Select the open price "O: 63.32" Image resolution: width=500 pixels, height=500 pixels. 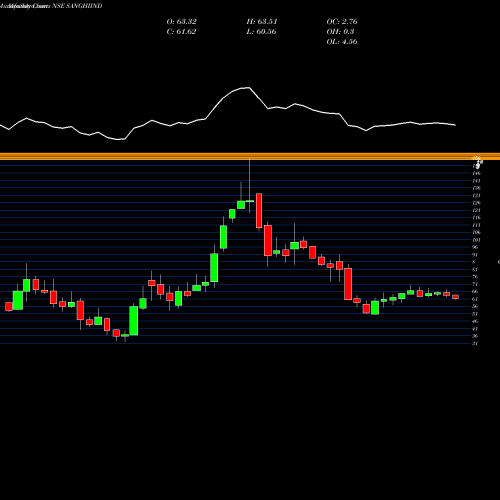(x=181, y=22)
